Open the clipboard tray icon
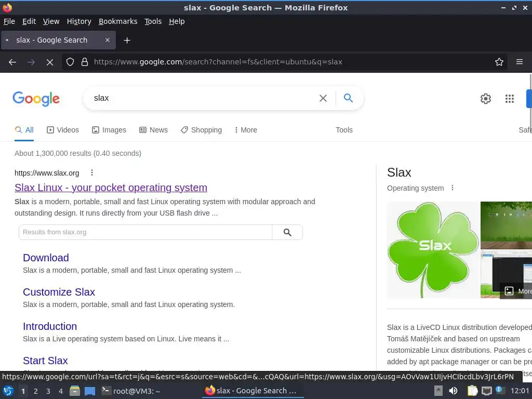532x399 pixels. tap(472, 391)
